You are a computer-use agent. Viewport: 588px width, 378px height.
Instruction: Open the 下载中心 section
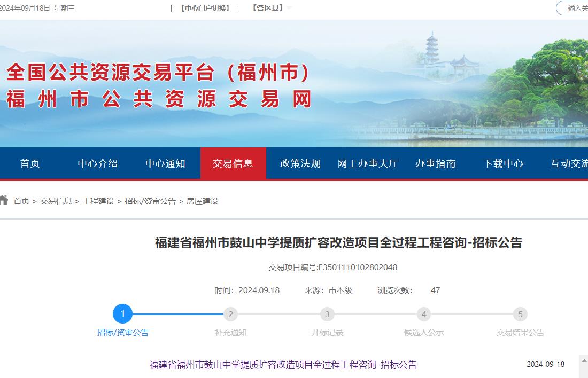[x=502, y=163]
